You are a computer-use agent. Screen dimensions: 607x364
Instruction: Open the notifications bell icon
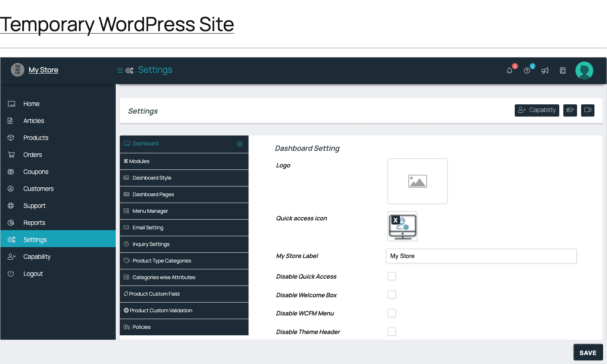(509, 71)
